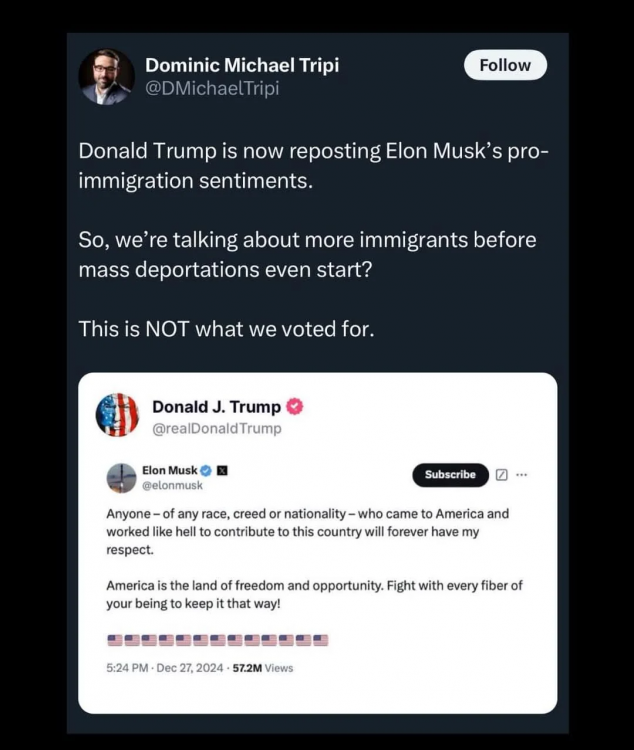Click the 57.2M Views count
This screenshot has height=750, width=634.
click(263, 668)
